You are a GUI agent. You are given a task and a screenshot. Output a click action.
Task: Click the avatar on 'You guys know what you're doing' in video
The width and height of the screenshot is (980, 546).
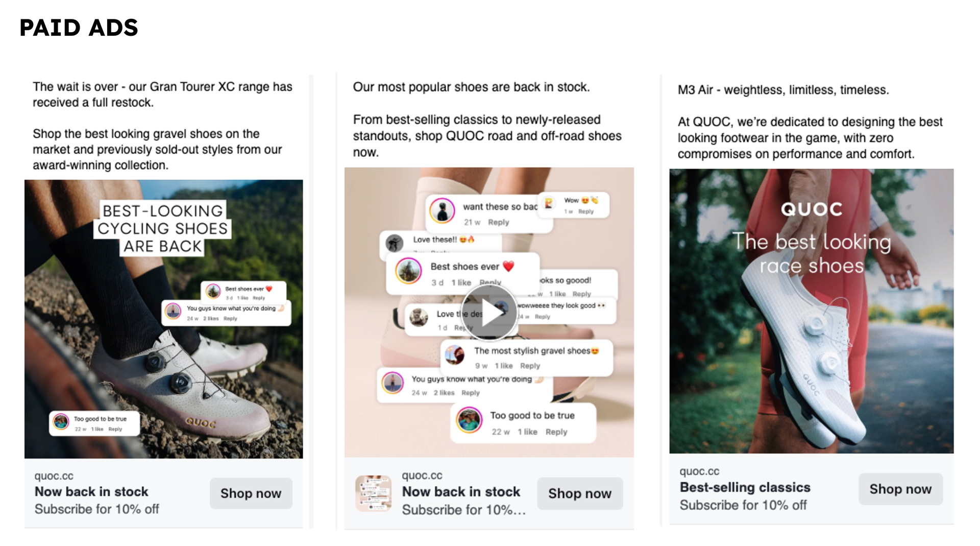(393, 383)
